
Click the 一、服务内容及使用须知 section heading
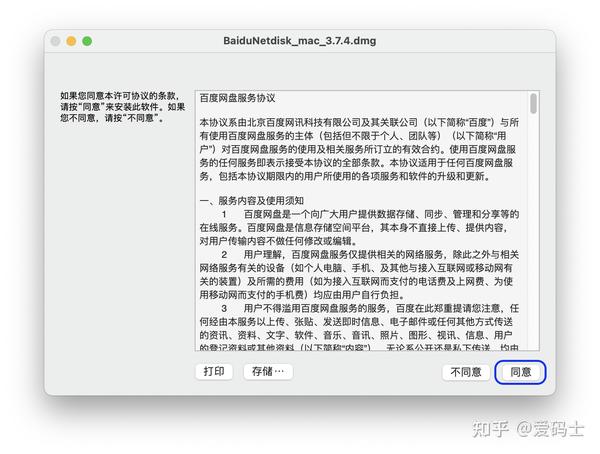pyautogui.click(x=251, y=201)
